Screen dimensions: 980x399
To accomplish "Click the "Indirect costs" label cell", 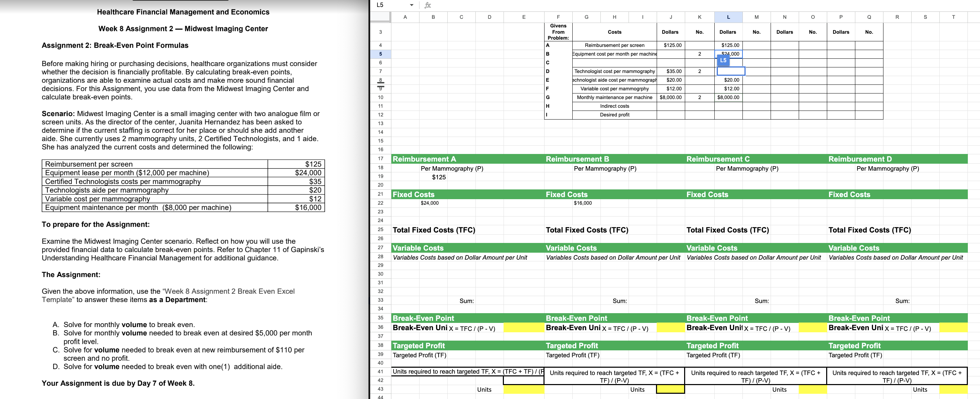I will (614, 106).
